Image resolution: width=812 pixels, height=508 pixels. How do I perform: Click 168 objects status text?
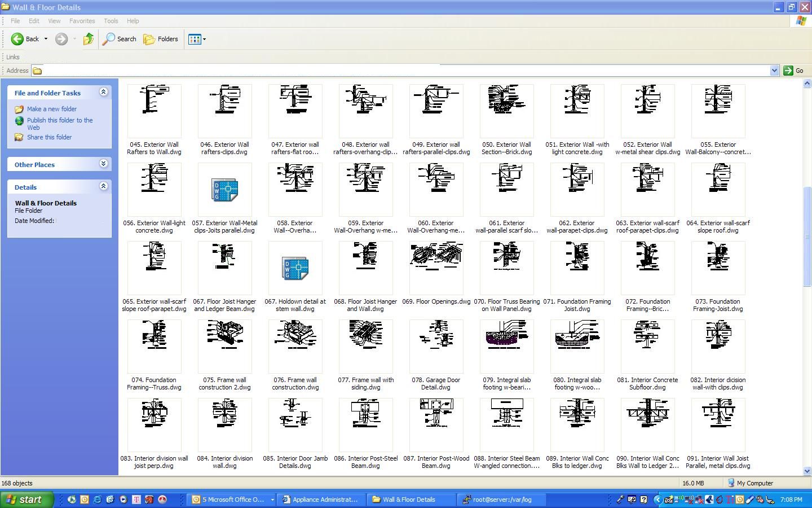(x=17, y=483)
